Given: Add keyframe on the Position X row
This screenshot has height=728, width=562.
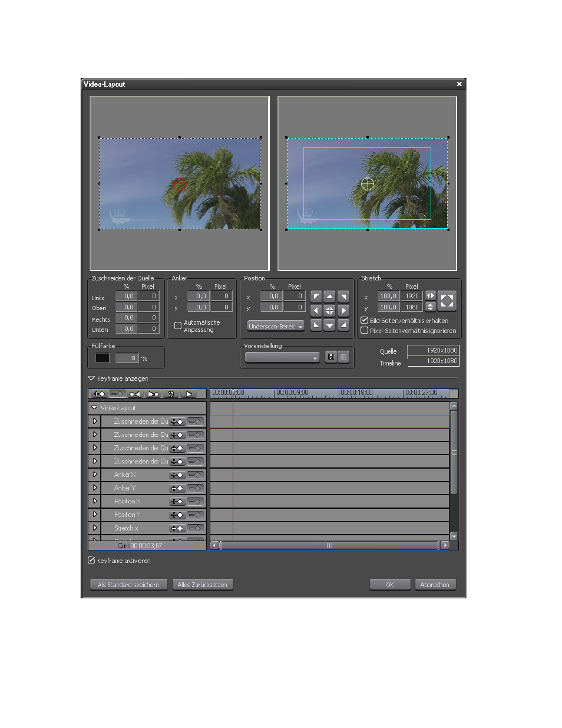Looking at the screenshot, I should click(x=177, y=502).
